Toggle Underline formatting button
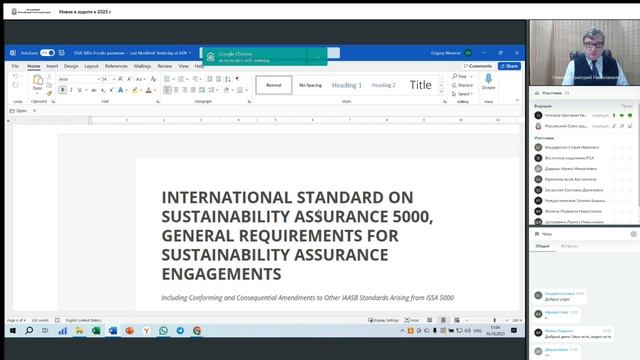 click(x=80, y=90)
